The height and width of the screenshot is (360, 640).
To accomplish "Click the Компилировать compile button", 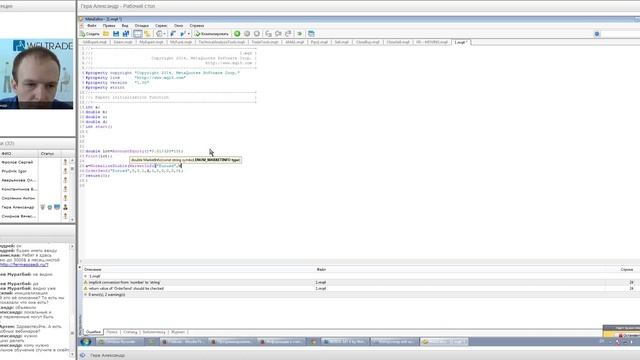I will tap(211, 34).
